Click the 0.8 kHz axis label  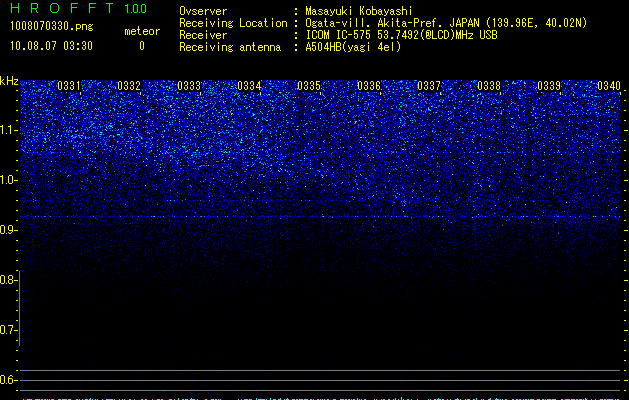tap(8, 280)
